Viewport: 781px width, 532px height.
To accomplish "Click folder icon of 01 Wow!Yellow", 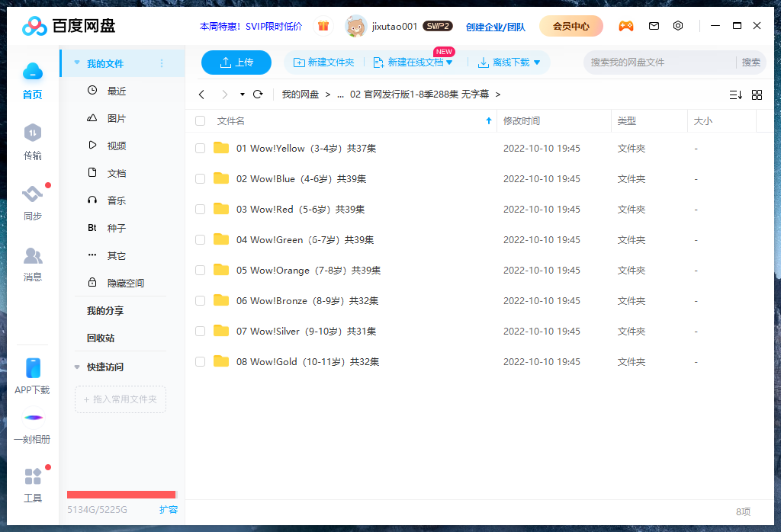I will [221, 148].
